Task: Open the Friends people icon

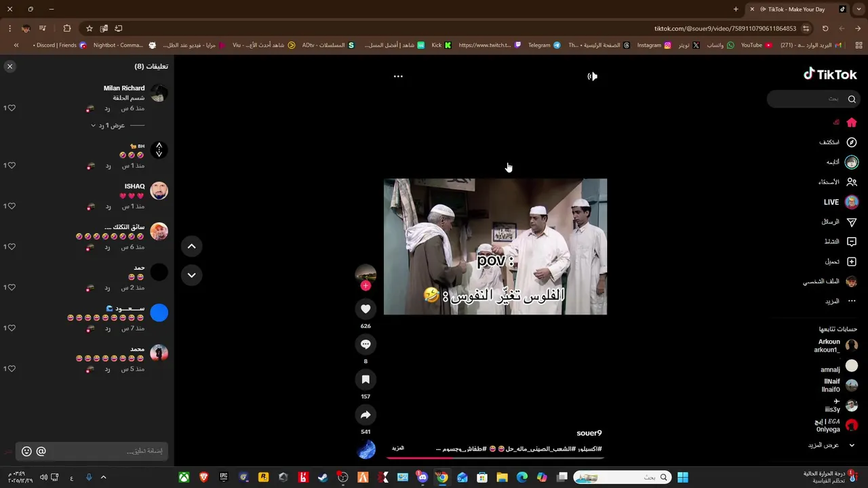Action: click(x=852, y=182)
